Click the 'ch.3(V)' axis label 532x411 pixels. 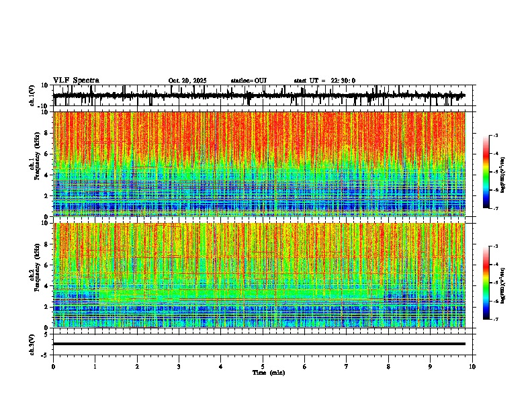pyautogui.click(x=32, y=345)
